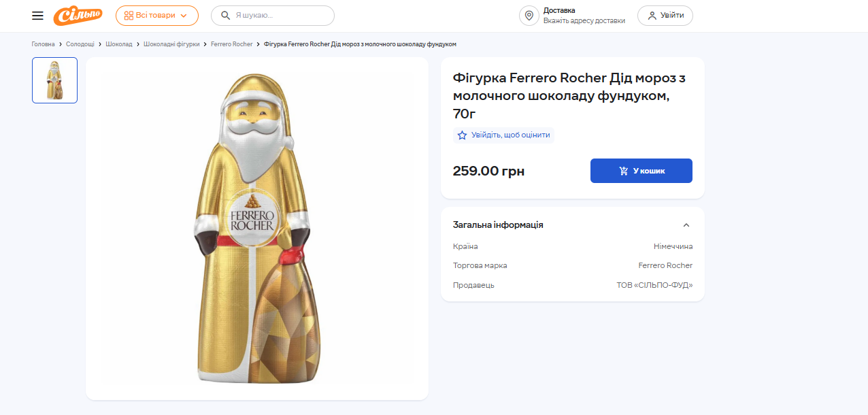Click the Сільпо logo

click(78, 16)
